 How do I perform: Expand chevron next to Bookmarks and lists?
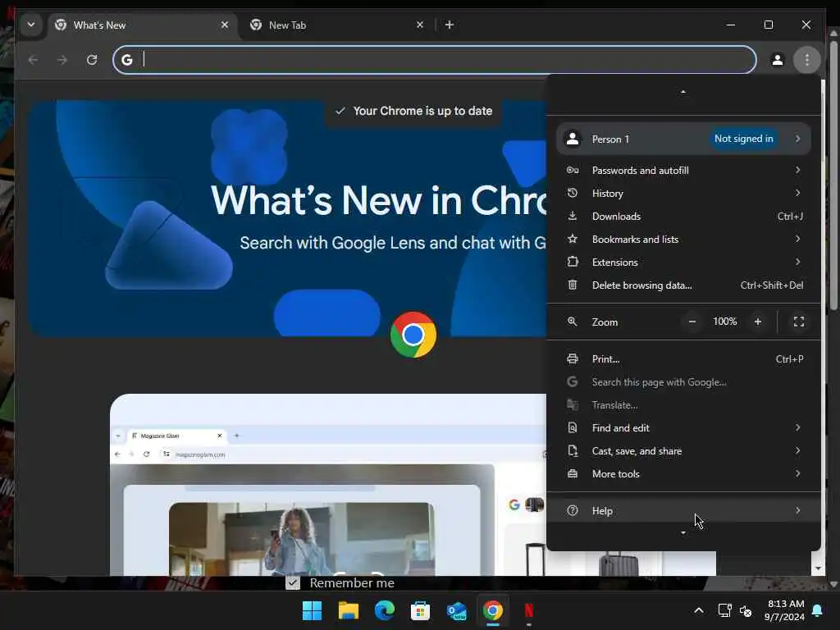point(797,239)
